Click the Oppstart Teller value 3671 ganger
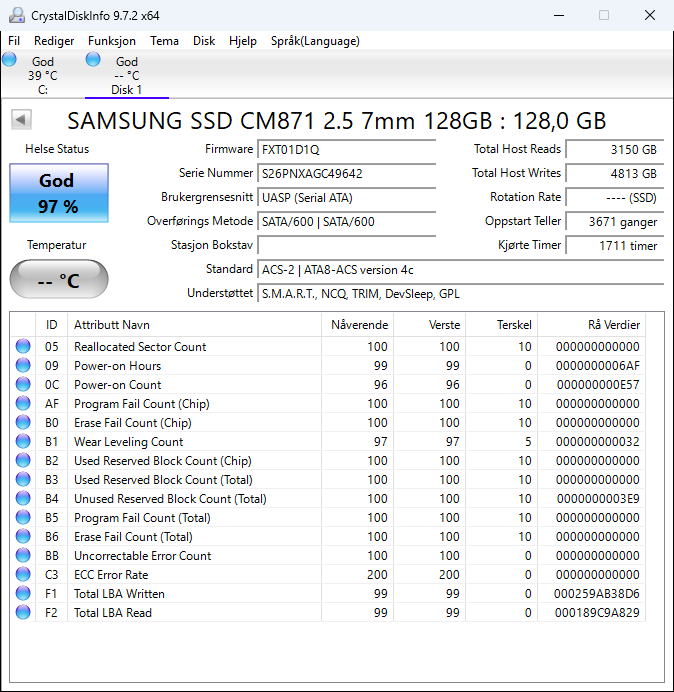Viewport: 674px width, 692px height. point(614,222)
